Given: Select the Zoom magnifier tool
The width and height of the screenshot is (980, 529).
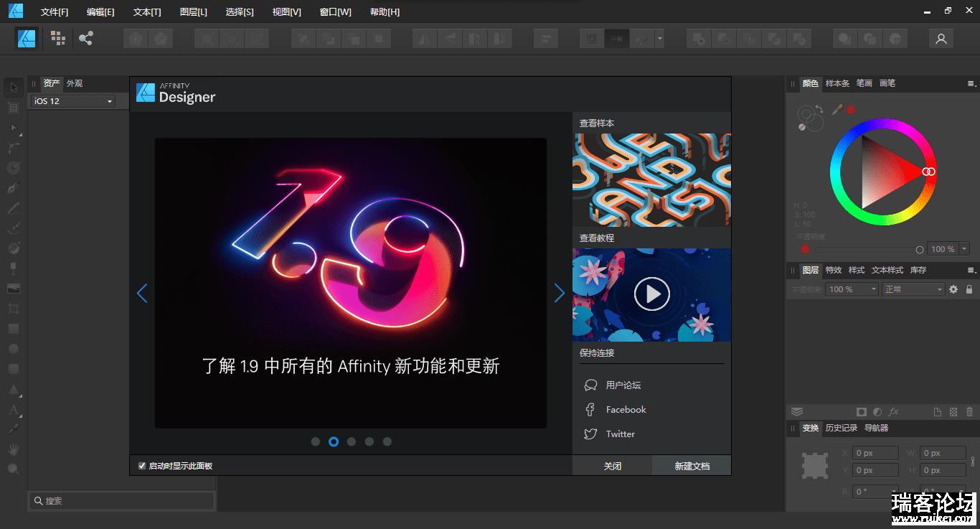Looking at the screenshot, I should point(13,469).
